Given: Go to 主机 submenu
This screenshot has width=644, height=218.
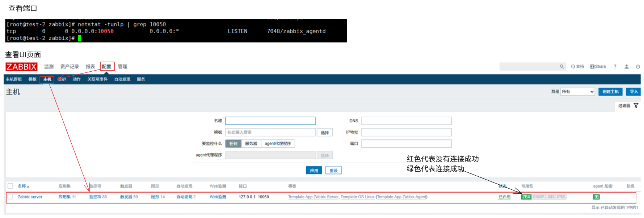Looking at the screenshot, I should 47,79.
